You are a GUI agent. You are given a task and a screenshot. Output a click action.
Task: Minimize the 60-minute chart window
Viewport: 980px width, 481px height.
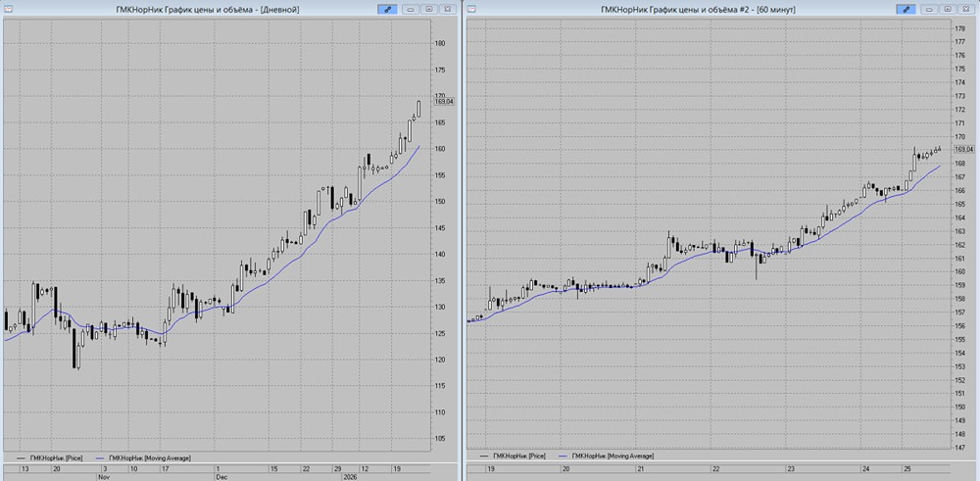tap(930, 10)
